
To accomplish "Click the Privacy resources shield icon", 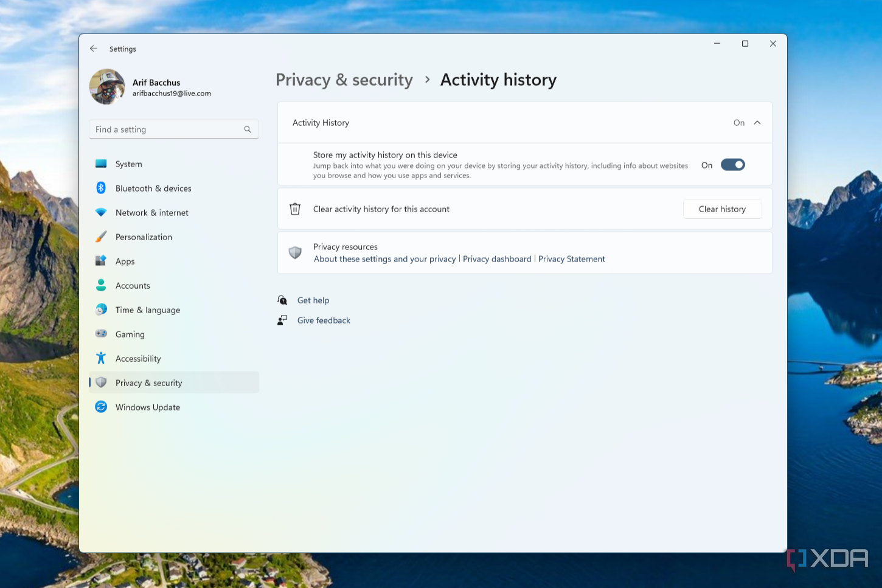I will tap(295, 252).
